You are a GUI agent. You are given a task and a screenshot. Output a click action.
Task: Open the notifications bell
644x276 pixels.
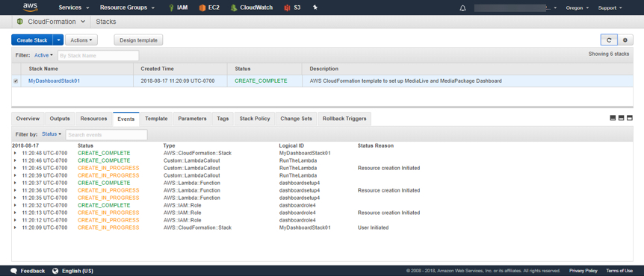[x=463, y=7]
